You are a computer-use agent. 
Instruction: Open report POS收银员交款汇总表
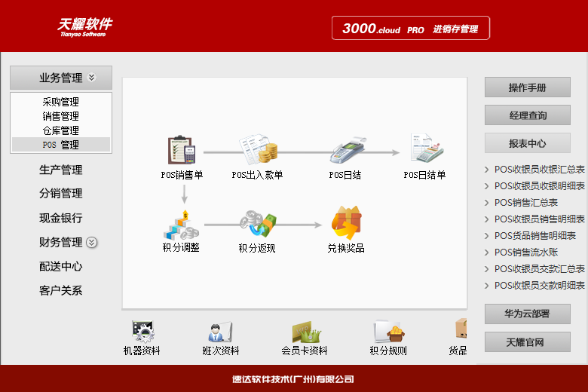click(539, 269)
